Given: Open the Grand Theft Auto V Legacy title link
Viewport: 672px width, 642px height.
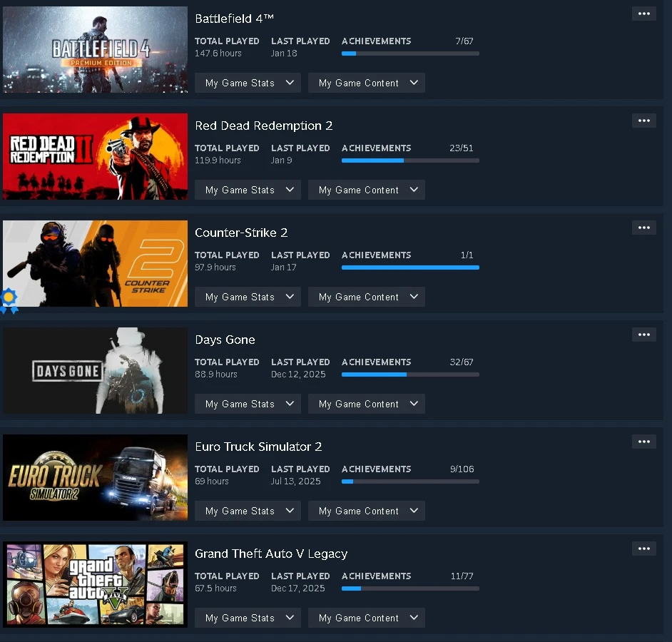Looking at the screenshot, I should click(271, 554).
